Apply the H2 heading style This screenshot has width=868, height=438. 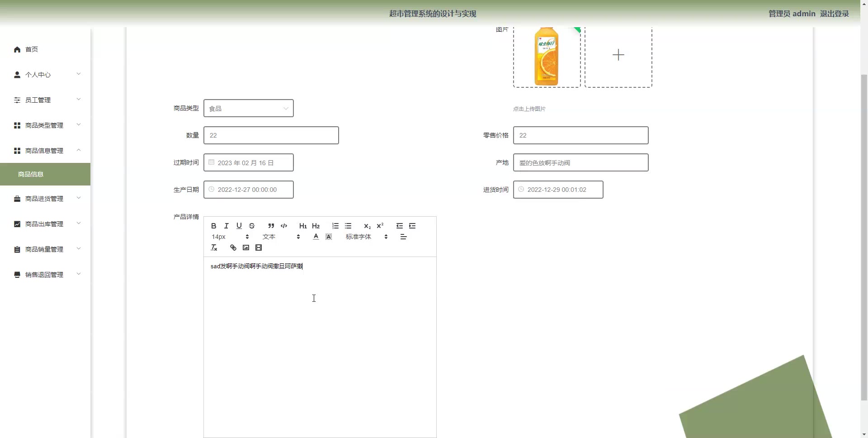(x=316, y=226)
